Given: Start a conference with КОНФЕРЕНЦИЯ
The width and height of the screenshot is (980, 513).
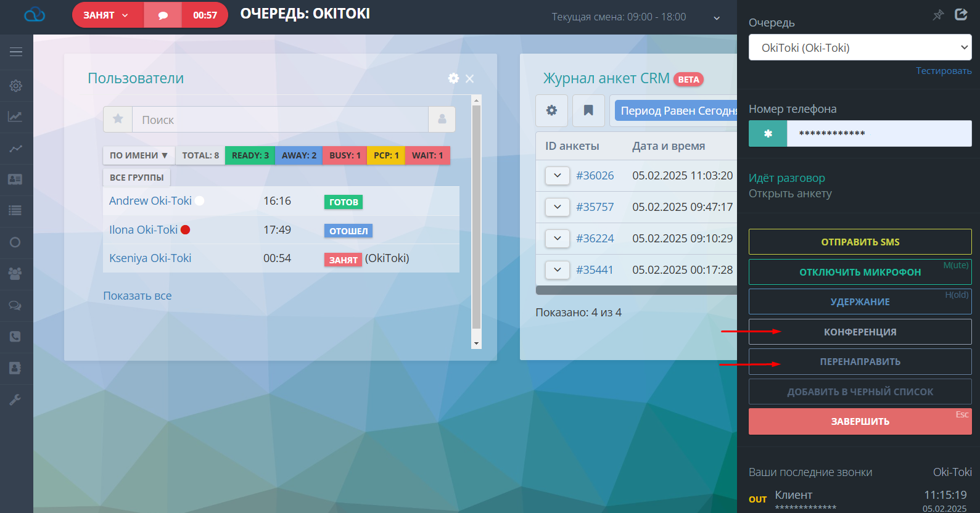Looking at the screenshot, I should click(x=860, y=332).
